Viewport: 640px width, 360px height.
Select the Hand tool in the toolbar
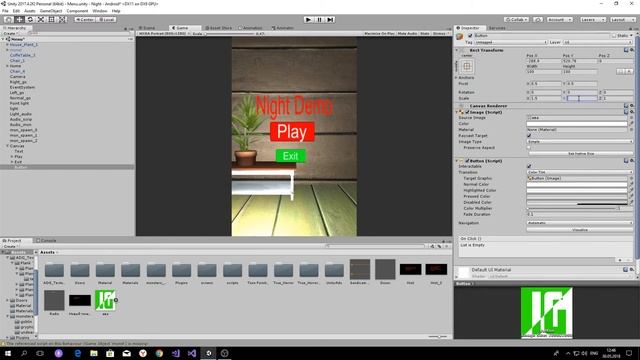click(9, 20)
